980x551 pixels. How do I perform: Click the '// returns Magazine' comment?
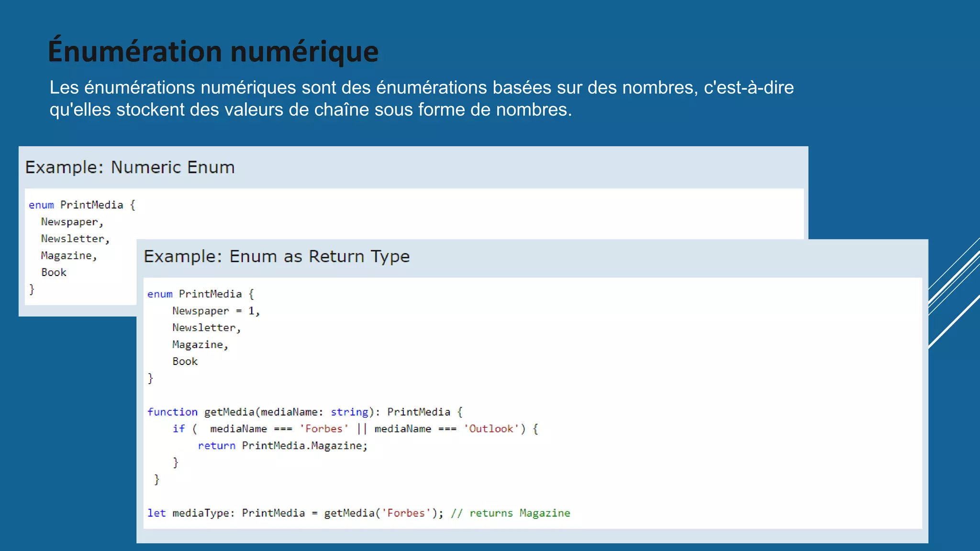click(510, 513)
